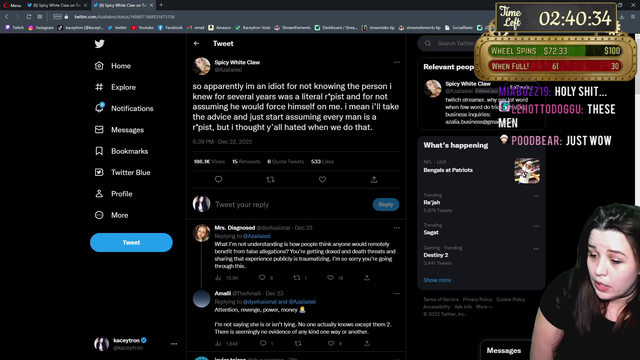Screen dimensions: 640x360
Task: Click Show more under What's happening
Action: tap(437, 280)
